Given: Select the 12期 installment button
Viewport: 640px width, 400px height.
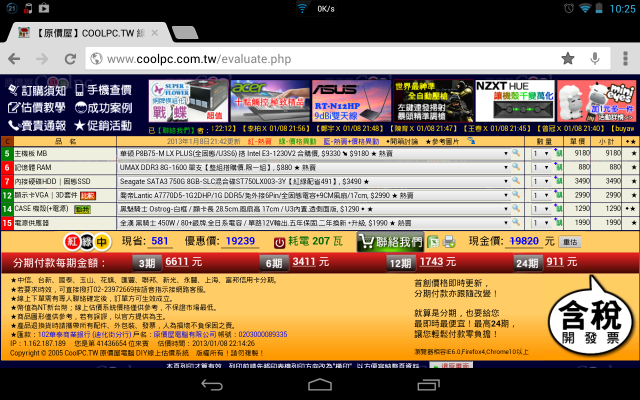Looking at the screenshot, I should click(401, 263).
